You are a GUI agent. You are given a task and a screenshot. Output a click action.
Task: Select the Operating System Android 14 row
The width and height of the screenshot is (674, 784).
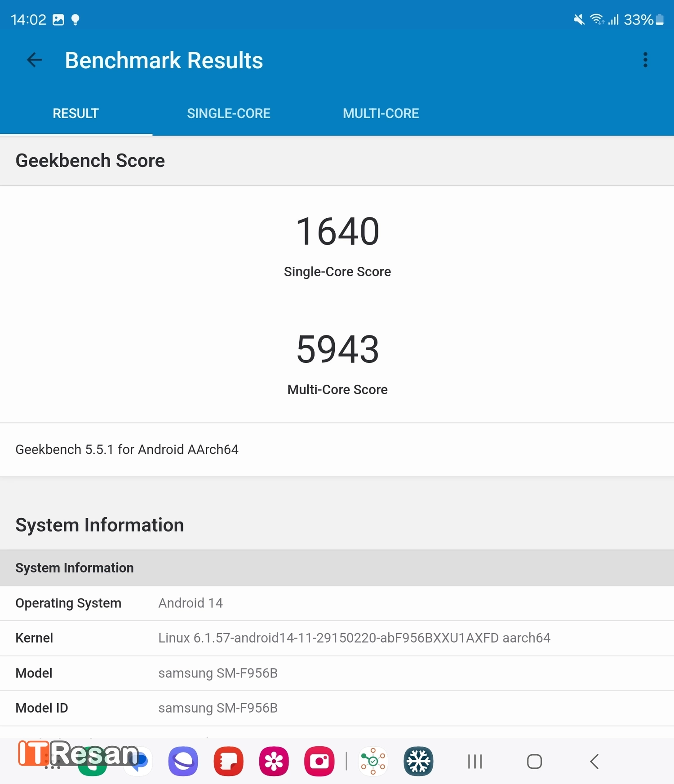click(337, 603)
